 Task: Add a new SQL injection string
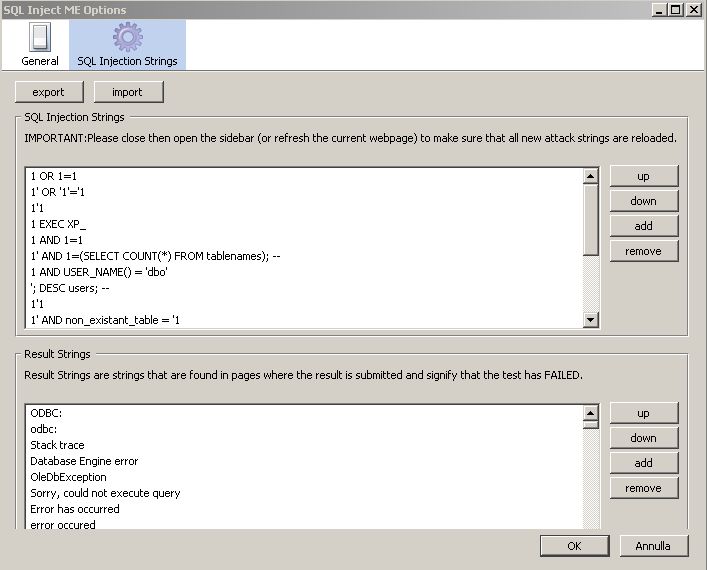coord(643,226)
